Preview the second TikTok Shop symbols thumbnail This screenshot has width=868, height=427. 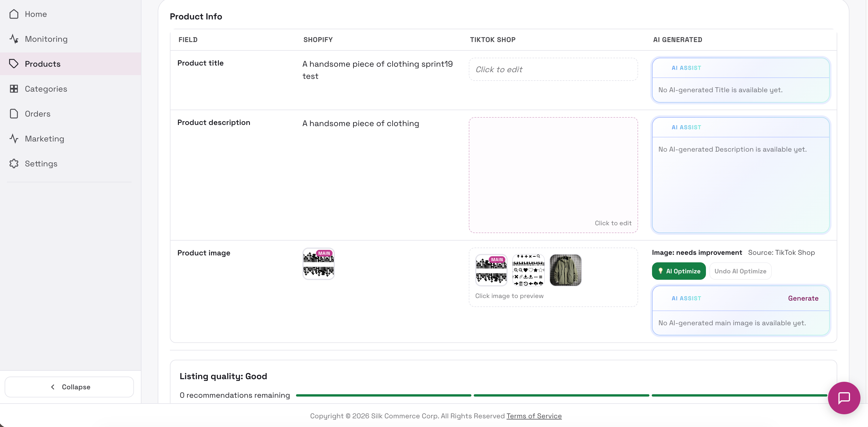coord(528,270)
